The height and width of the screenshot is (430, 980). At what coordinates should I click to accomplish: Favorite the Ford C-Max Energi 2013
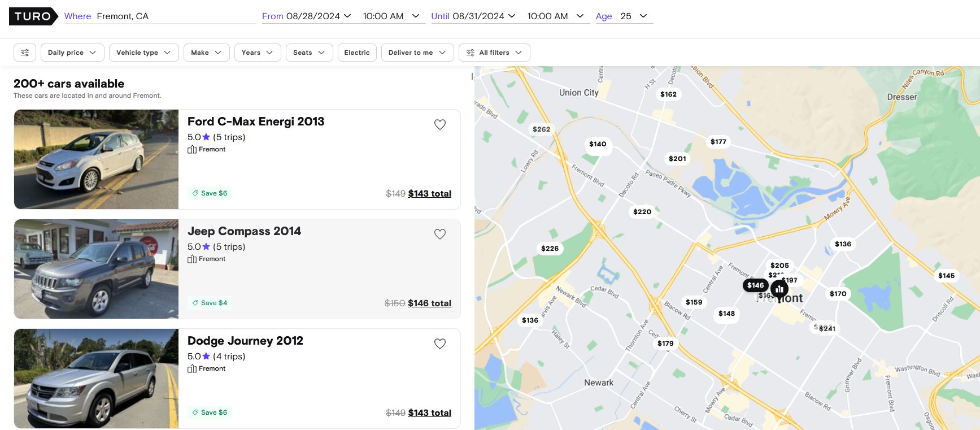[x=440, y=124]
